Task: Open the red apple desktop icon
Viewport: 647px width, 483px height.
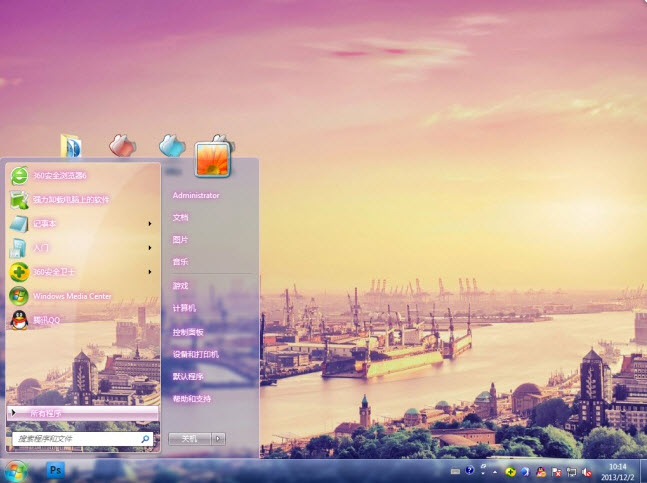Action: coord(122,145)
